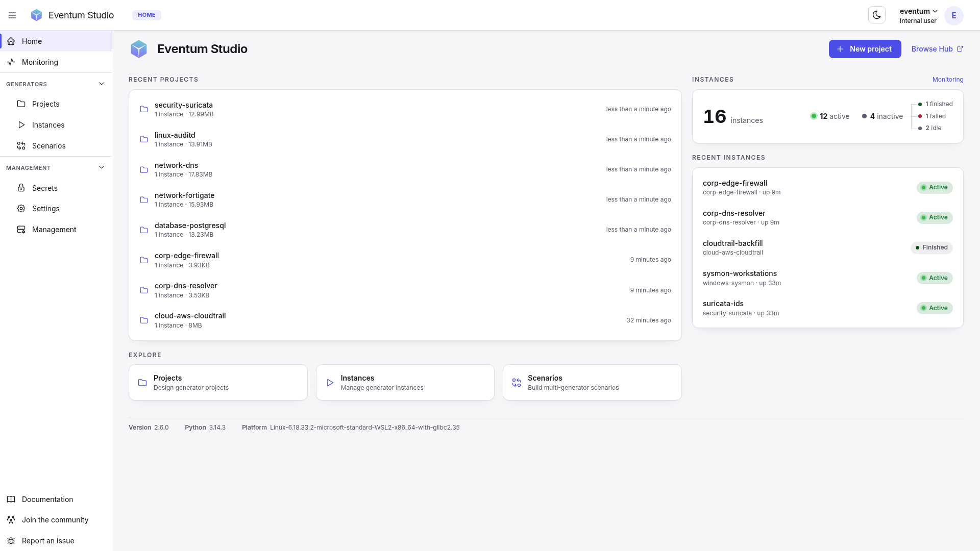Click the folder icon for linux-auditd
The image size is (980, 551).
pyautogui.click(x=144, y=139)
